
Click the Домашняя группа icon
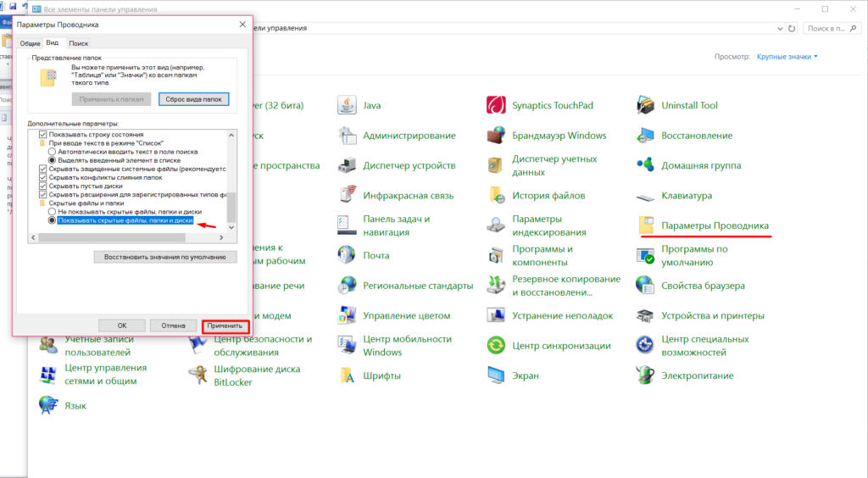(645, 165)
